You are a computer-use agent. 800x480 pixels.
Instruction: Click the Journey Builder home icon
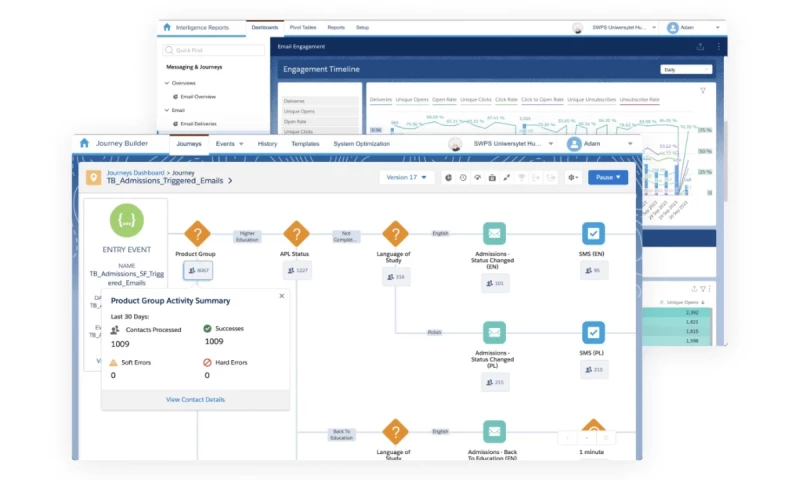pyautogui.click(x=84, y=143)
